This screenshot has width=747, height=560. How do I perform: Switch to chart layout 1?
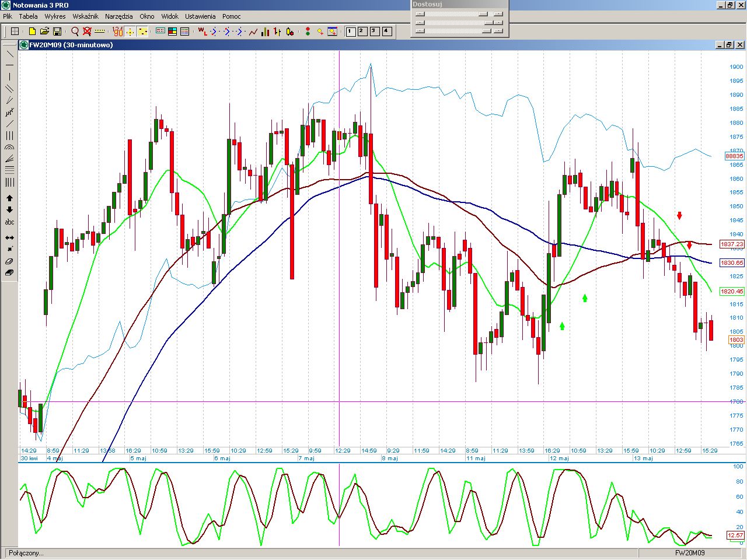tap(351, 32)
